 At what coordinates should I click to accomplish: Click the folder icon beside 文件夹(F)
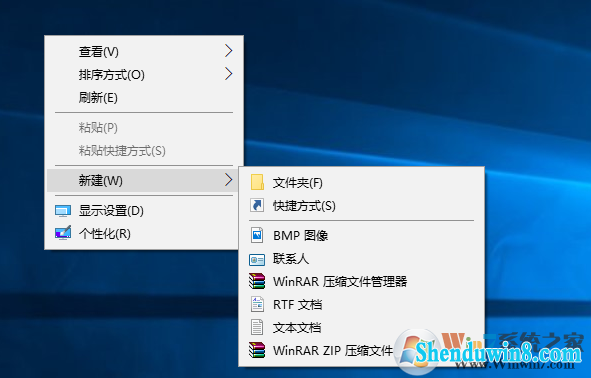(257, 182)
